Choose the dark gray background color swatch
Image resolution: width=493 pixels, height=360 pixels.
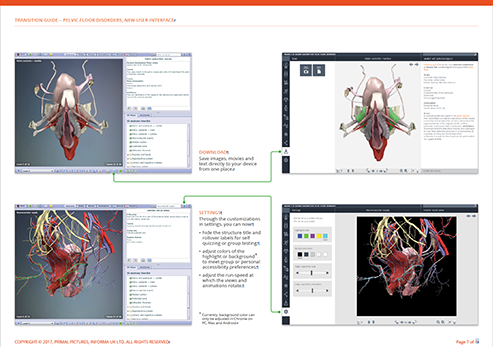click(306, 255)
